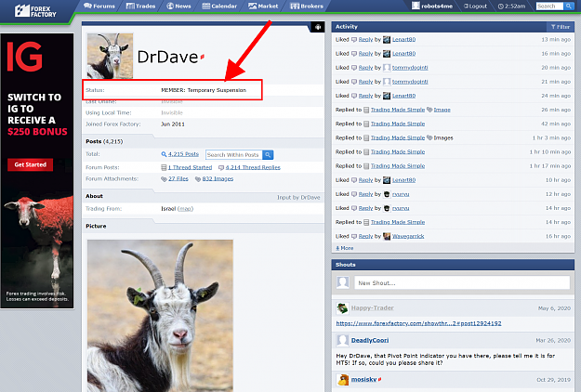
Task: View DrDave's small goat avatar
Action: coord(110,56)
